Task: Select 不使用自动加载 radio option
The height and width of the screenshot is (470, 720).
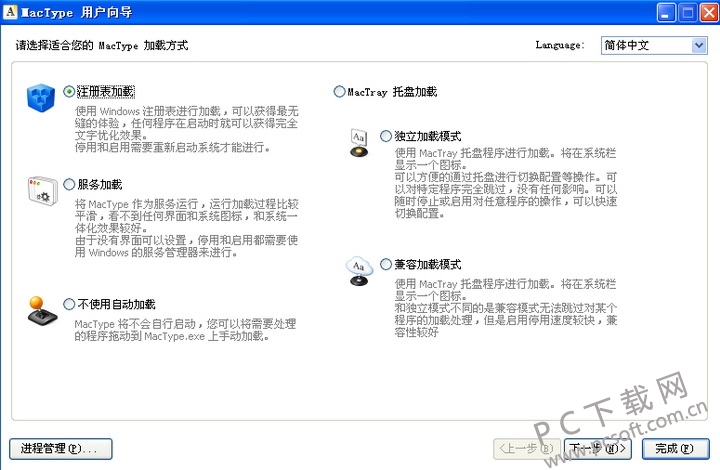Action: [x=69, y=304]
